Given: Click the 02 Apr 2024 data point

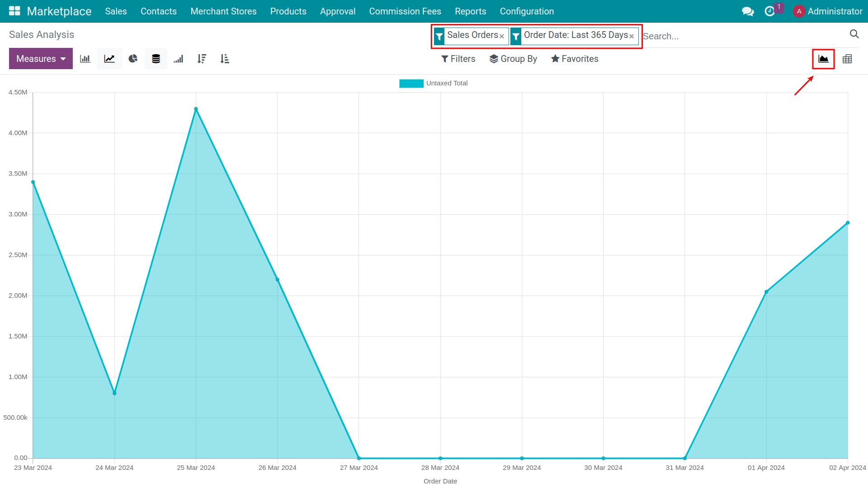Looking at the screenshot, I should pyautogui.click(x=848, y=223).
